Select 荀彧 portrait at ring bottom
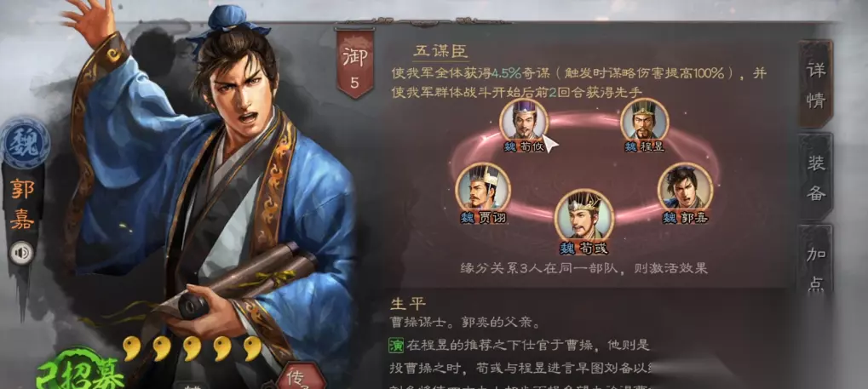Screen dimensions: 868x389 point(584,216)
